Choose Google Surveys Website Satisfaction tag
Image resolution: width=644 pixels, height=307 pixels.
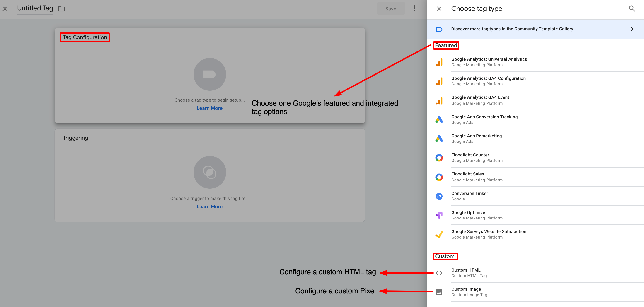click(535, 234)
